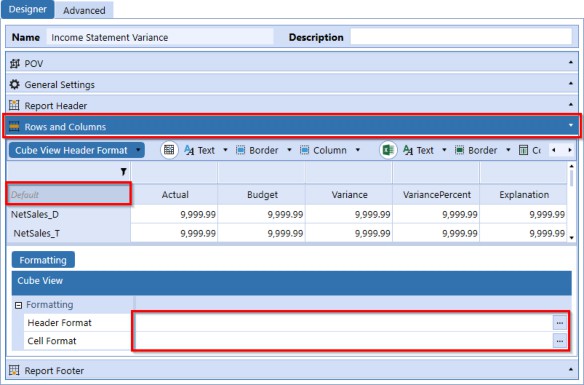Click the filter funnel icon
The width and height of the screenshot is (584, 385).
(x=123, y=172)
